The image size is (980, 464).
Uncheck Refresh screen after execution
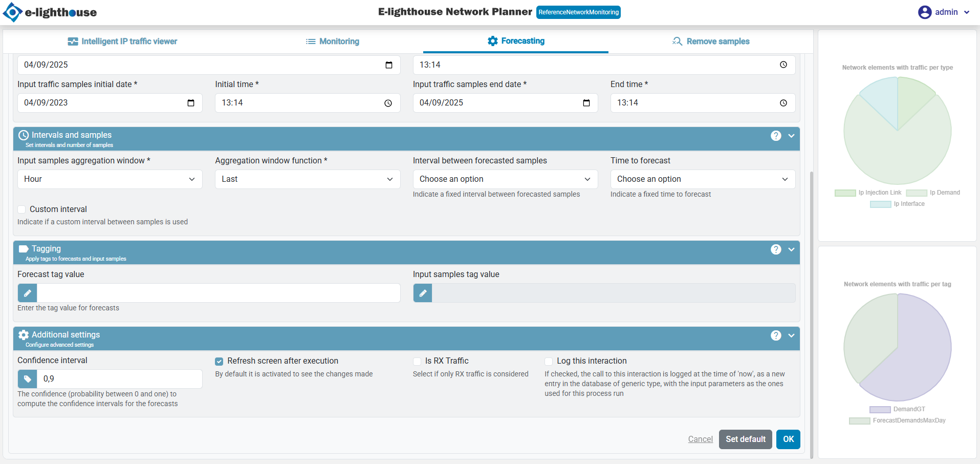pos(219,362)
